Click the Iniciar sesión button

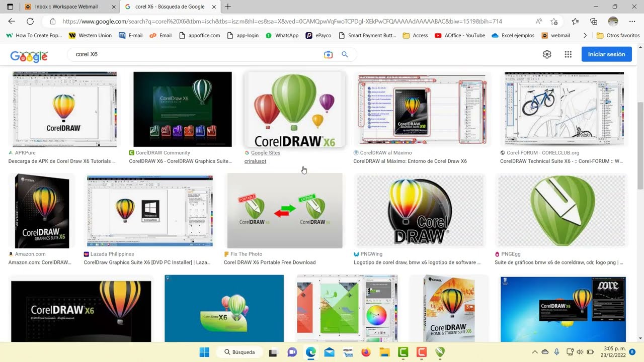tap(606, 54)
